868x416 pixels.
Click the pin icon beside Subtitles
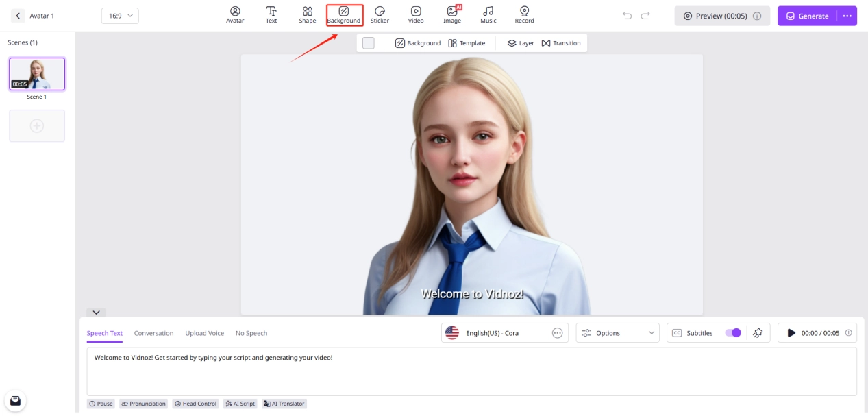757,333
